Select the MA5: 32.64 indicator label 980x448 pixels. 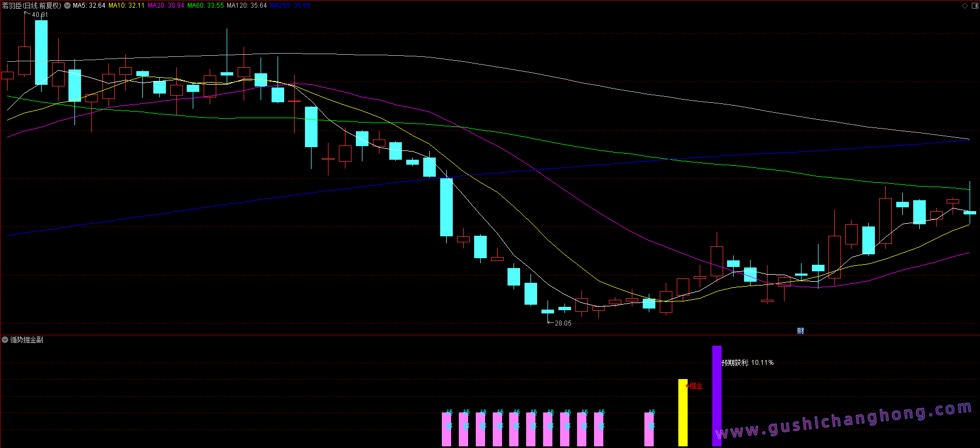(89, 5)
